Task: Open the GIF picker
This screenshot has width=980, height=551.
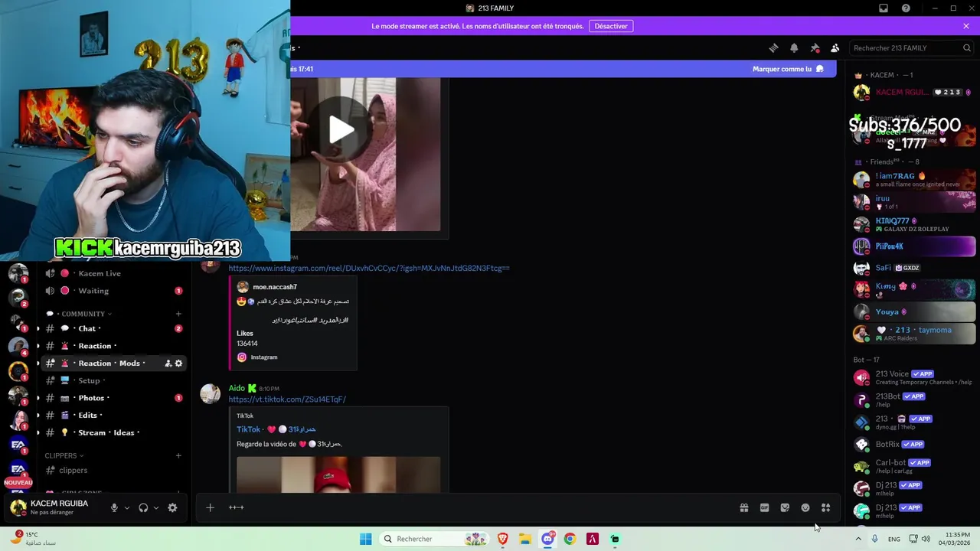Action: coord(764,507)
